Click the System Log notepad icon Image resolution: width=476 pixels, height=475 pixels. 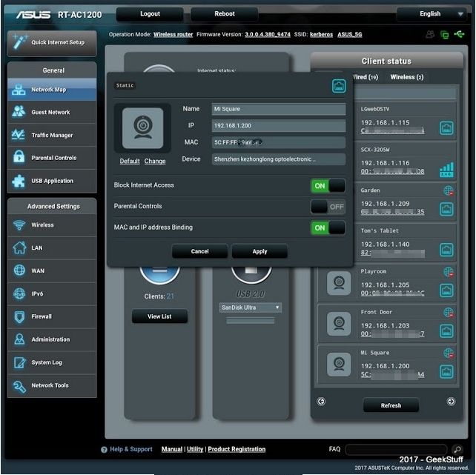[x=19, y=362]
